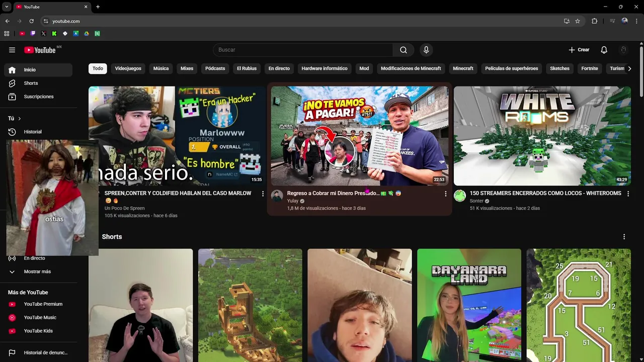Screen dimensions: 644x362
Task: Select the Modificaciones de Minecraft chip
Action: 411,68
